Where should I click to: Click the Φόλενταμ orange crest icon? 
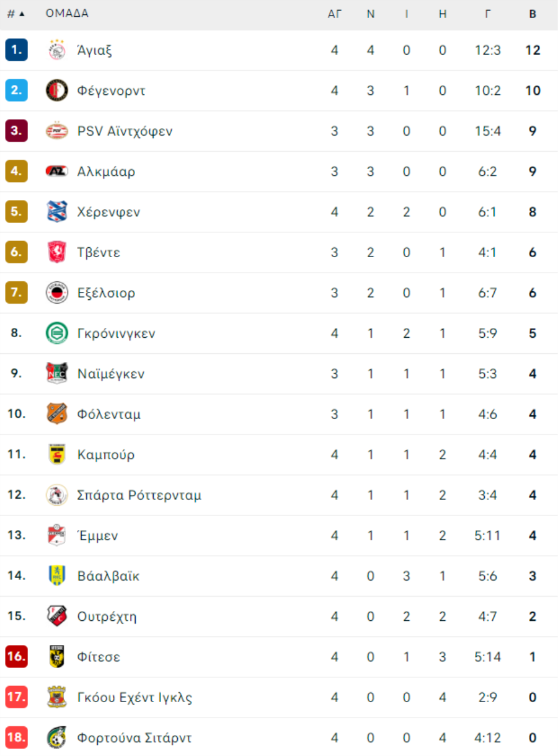57,414
